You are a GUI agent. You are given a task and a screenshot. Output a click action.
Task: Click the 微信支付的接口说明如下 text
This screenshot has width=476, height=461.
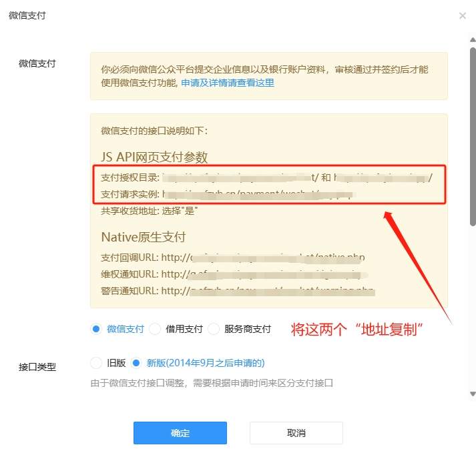click(154, 131)
